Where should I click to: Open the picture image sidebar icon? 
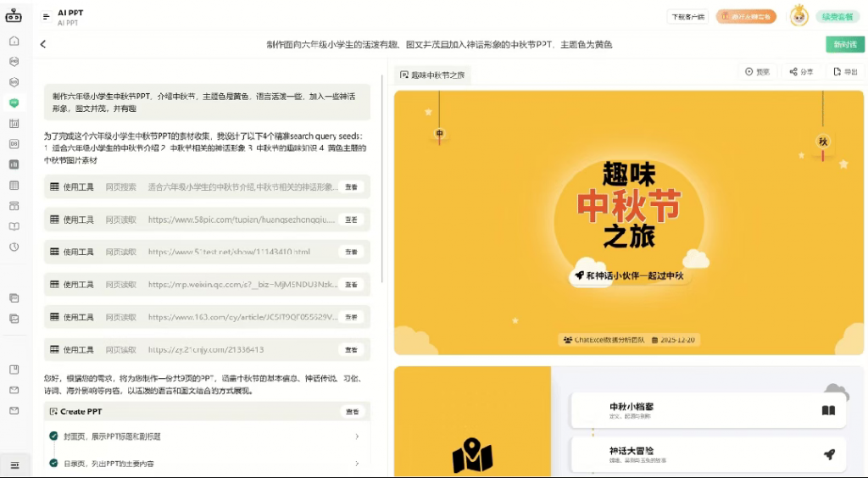tap(14, 319)
